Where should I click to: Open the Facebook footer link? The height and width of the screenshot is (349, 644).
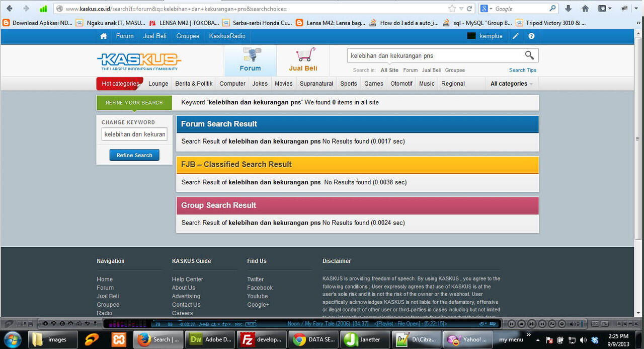(x=260, y=288)
